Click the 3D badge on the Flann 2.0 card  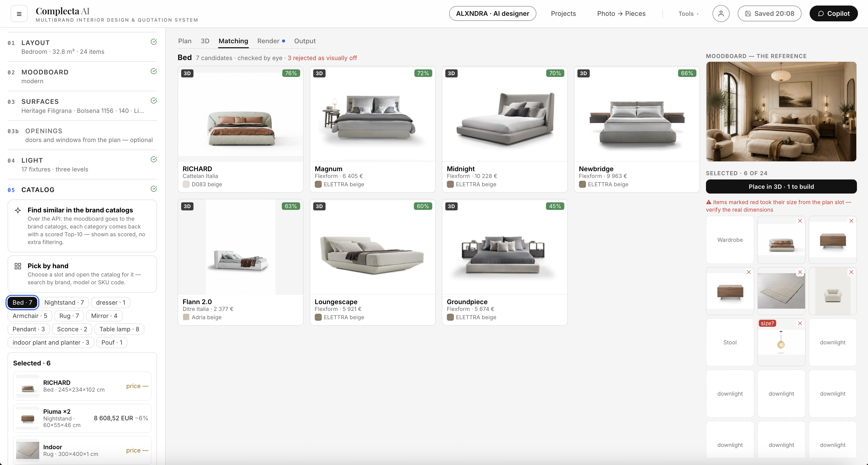187,206
